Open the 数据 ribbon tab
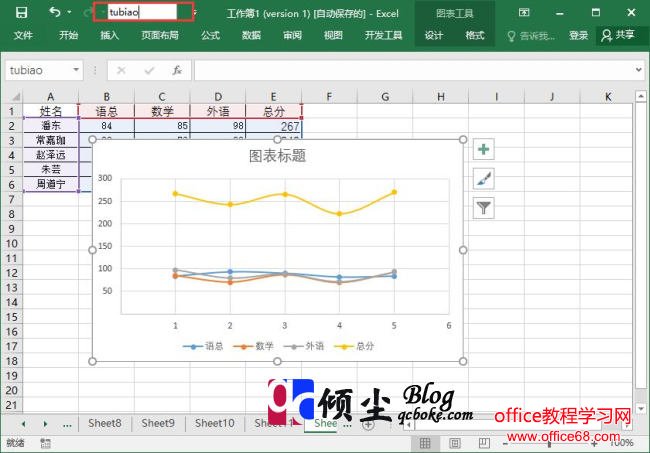 (251, 35)
